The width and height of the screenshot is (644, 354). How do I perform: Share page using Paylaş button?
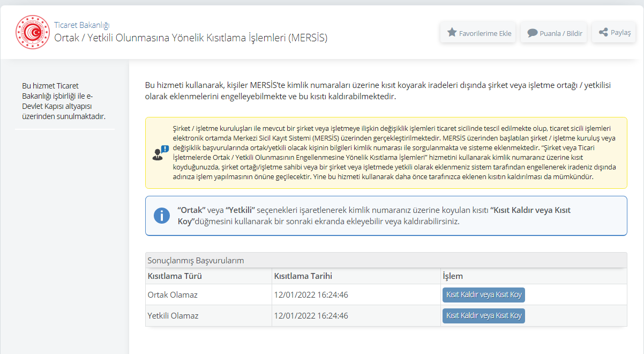(613, 32)
